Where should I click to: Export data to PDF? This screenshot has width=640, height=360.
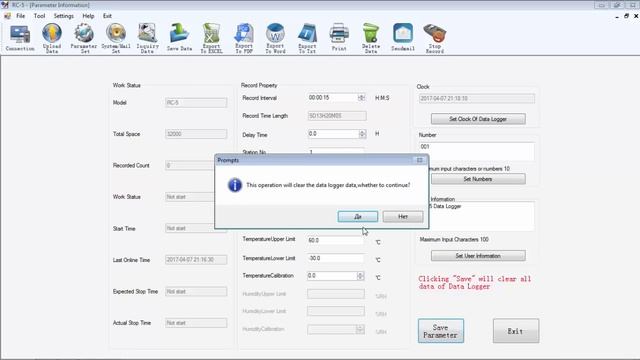click(x=244, y=38)
